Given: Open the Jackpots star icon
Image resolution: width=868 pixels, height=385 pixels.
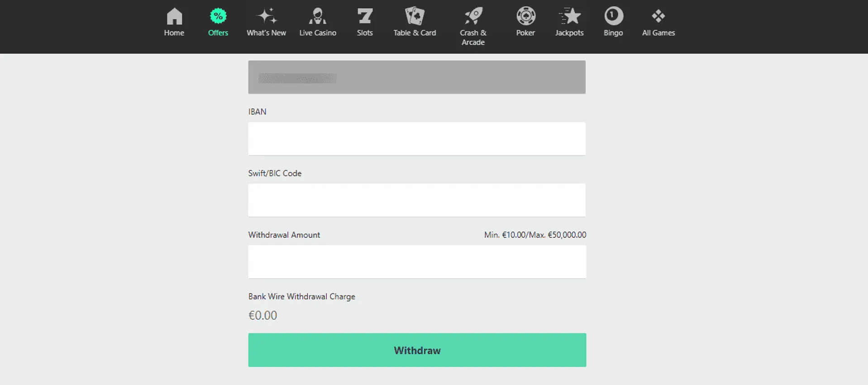Looking at the screenshot, I should (x=570, y=16).
